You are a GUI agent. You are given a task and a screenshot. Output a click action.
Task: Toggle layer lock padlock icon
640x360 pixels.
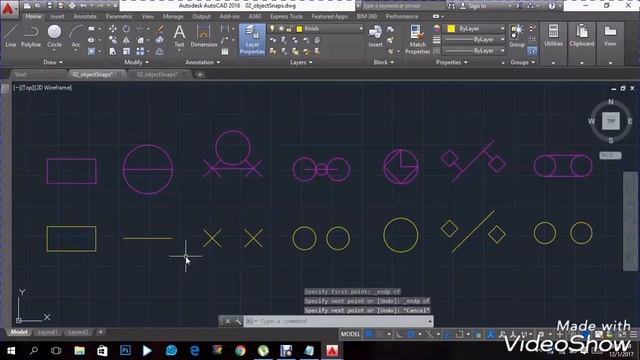point(289,29)
